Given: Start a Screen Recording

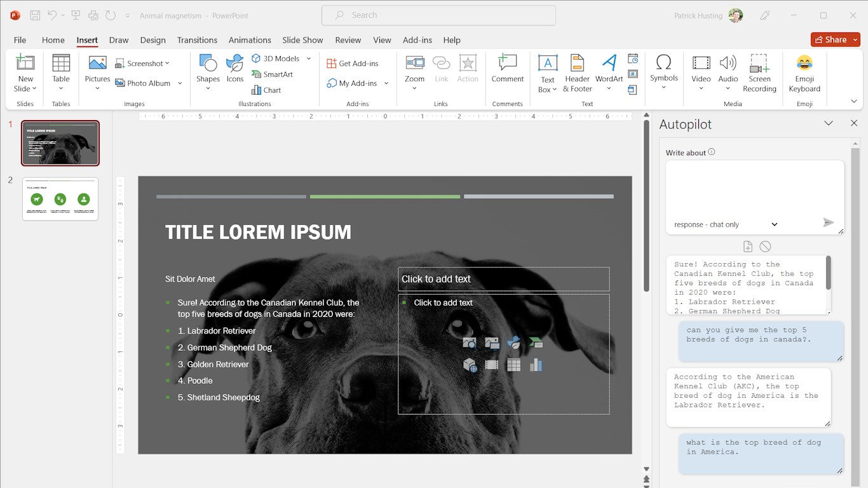Looking at the screenshot, I should [x=759, y=74].
